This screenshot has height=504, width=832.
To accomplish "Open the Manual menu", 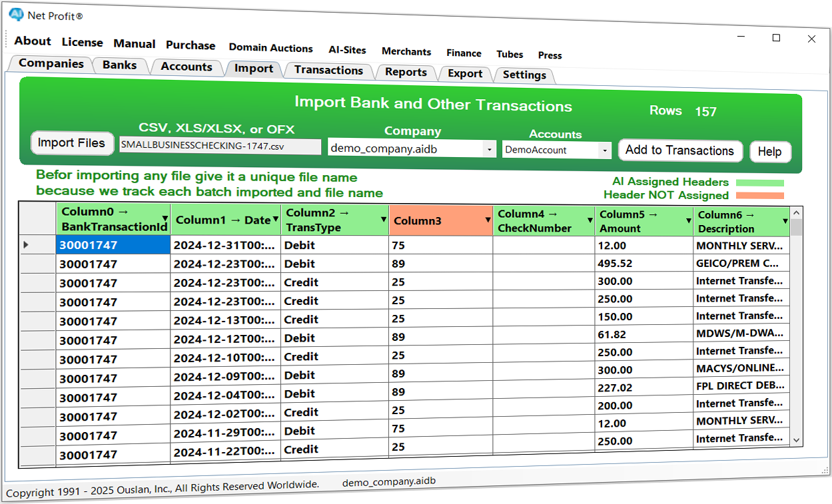I will pyautogui.click(x=135, y=43).
